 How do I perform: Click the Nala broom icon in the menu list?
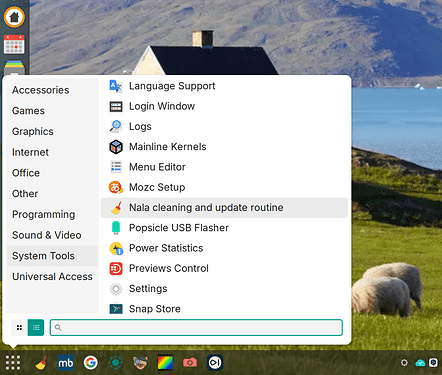[116, 208]
